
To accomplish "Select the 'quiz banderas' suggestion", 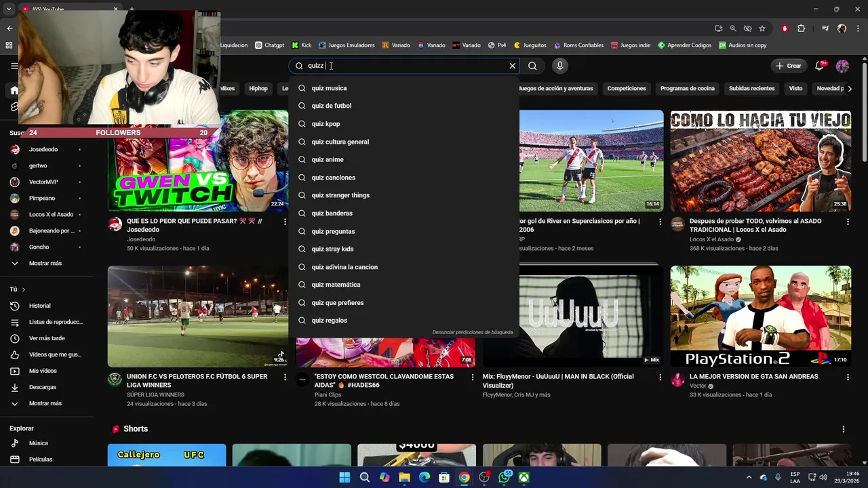I will pyautogui.click(x=403, y=213).
